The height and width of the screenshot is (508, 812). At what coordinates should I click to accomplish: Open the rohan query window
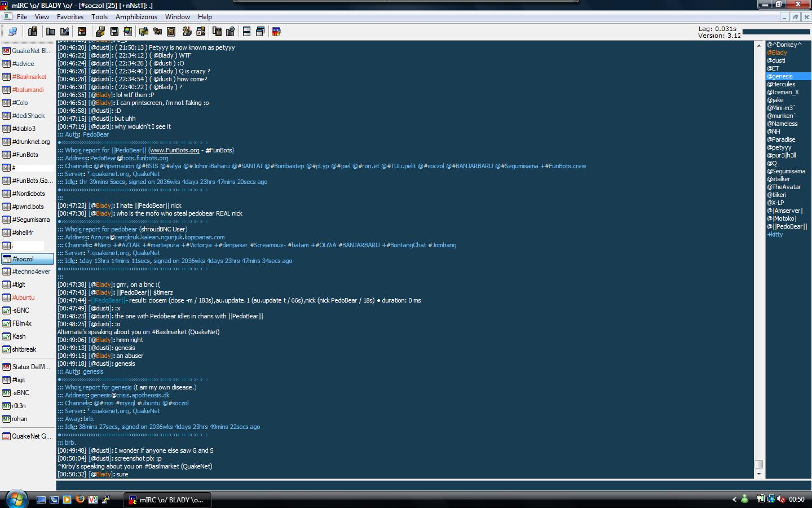(28, 419)
